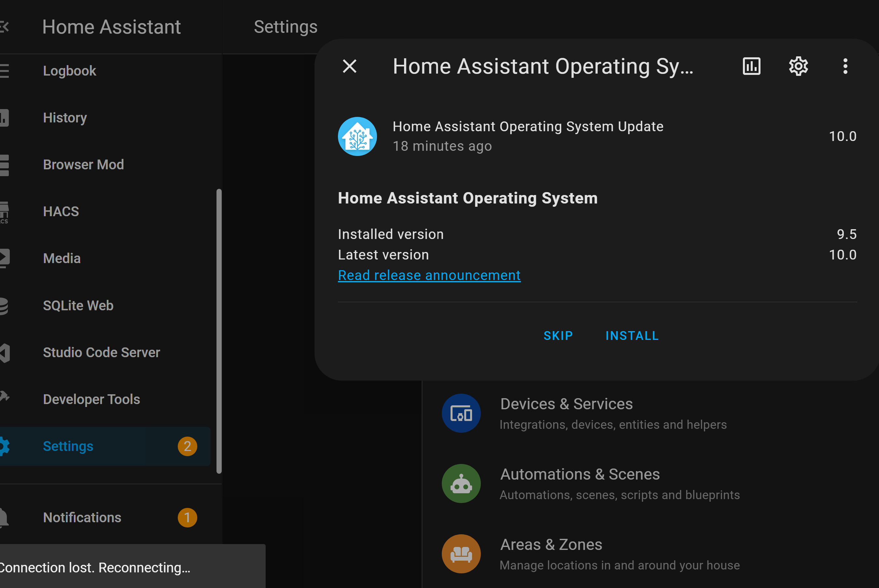Select Logbook in the sidebar

pos(69,71)
